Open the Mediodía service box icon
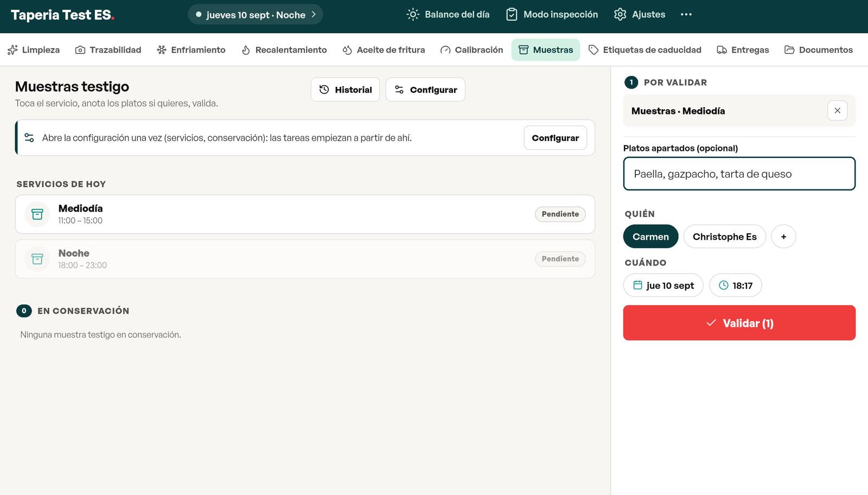This screenshot has height=495, width=868. (x=37, y=214)
